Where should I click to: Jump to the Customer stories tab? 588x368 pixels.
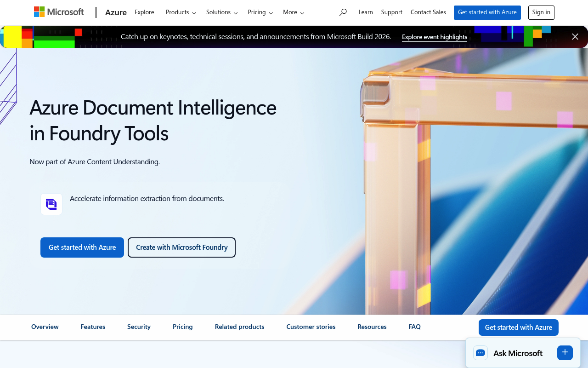click(x=311, y=327)
